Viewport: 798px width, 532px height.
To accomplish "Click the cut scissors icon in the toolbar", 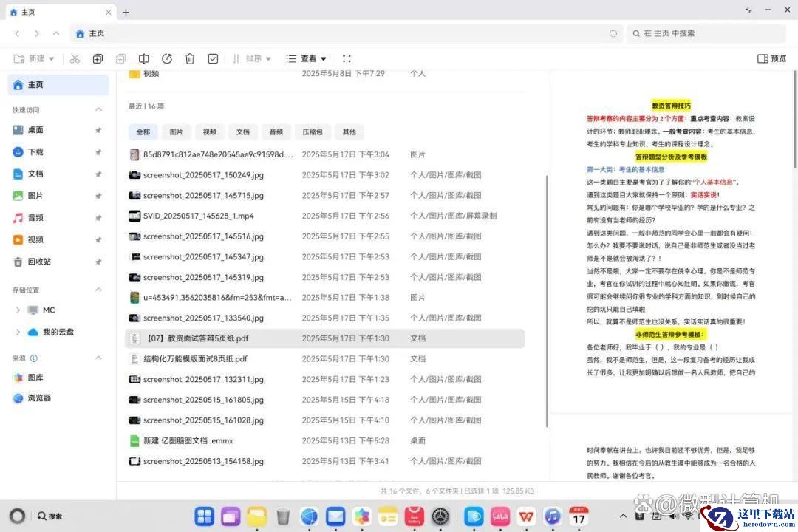I will coord(75,59).
